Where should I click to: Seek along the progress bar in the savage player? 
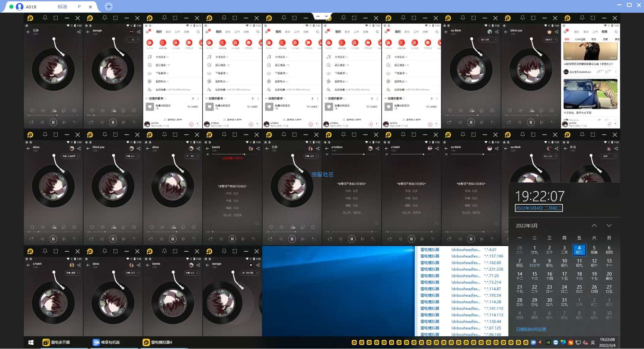[x=113, y=115]
